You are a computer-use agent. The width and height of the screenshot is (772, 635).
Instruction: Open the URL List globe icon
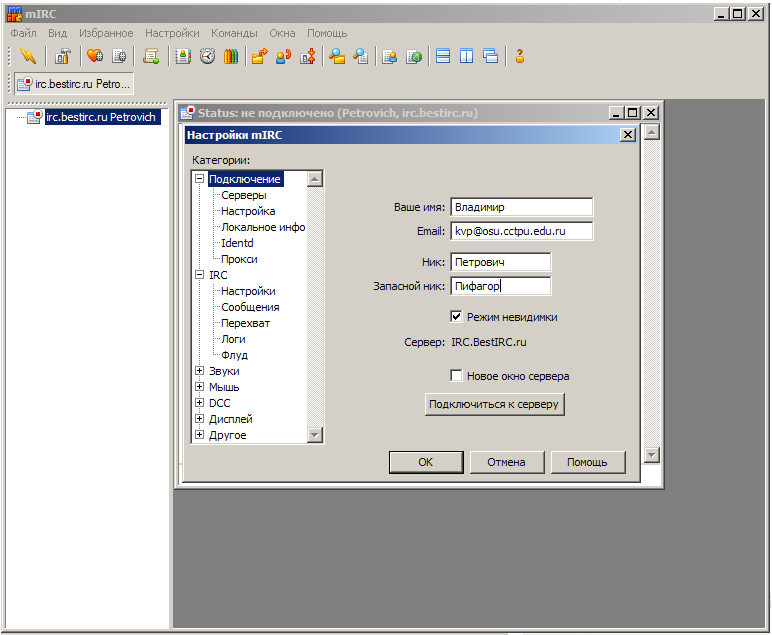tap(414, 56)
